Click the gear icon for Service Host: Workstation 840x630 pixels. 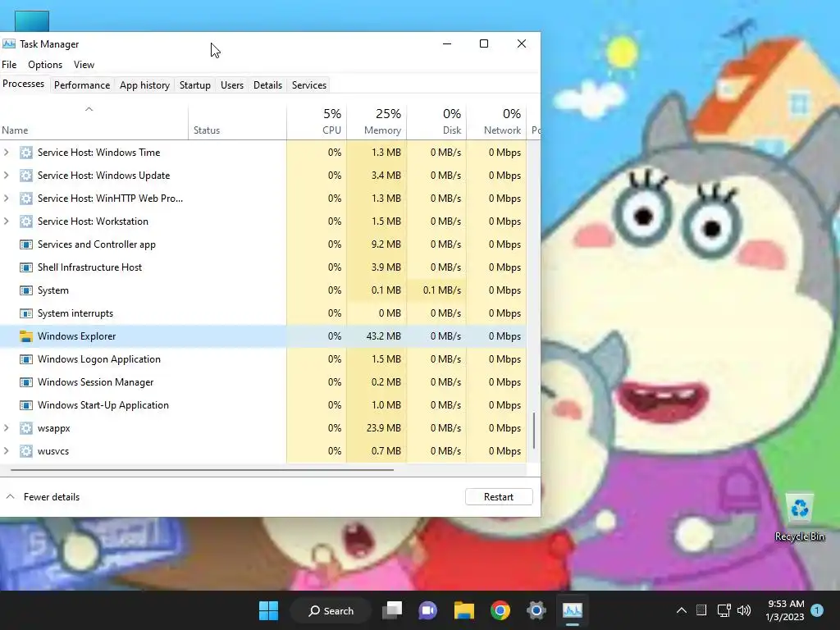click(25, 221)
